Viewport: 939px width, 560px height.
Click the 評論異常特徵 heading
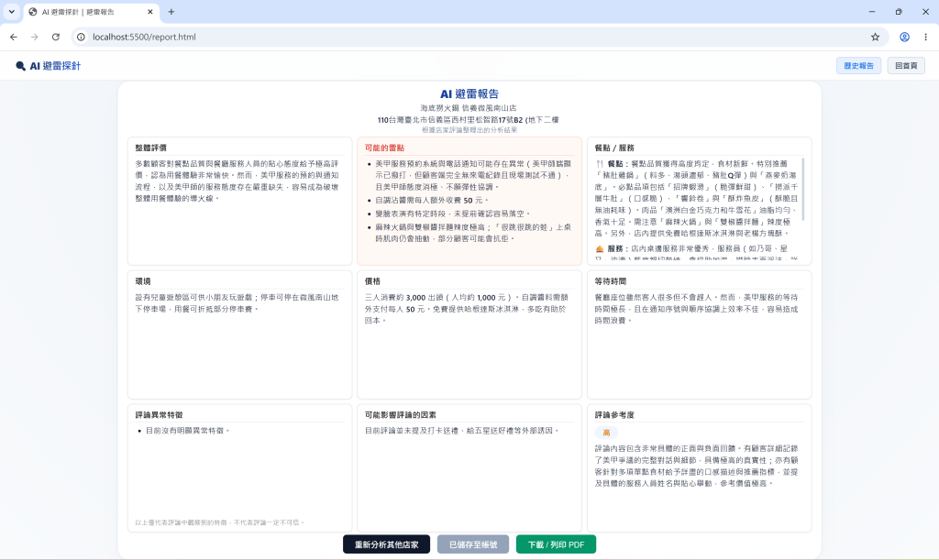click(159, 414)
